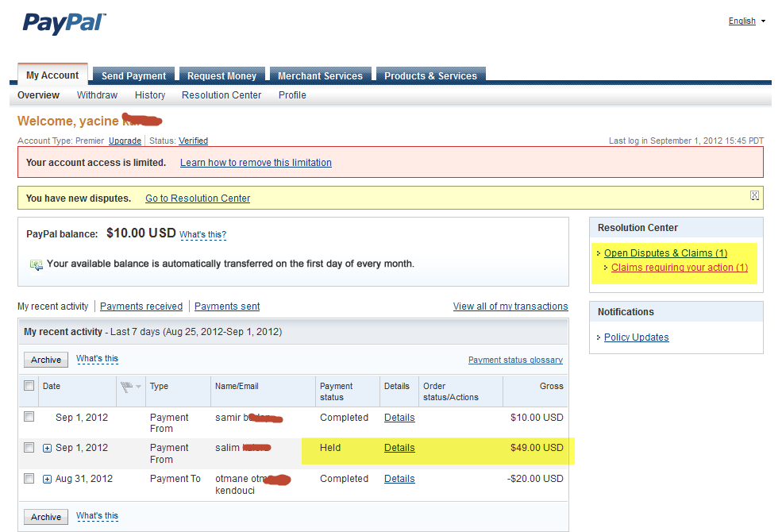
Task: Open the Profile sub-menu item
Action: 292,94
